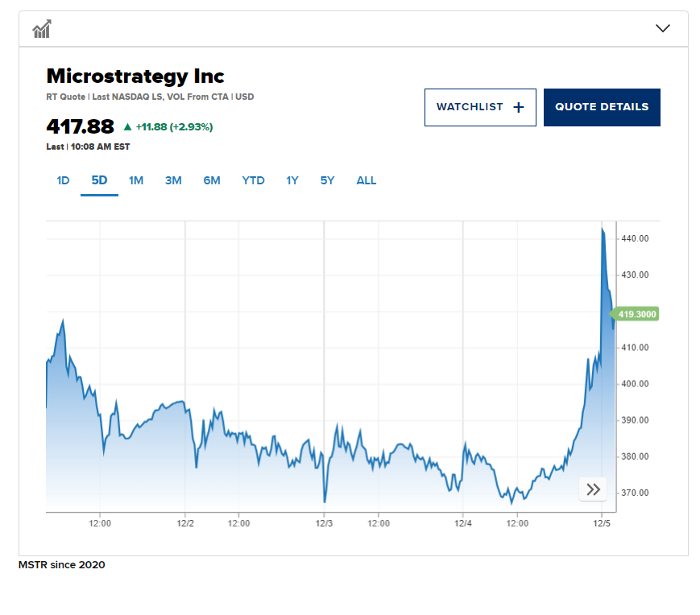Show YTD chart range
This screenshot has width=700, height=615.
[253, 180]
